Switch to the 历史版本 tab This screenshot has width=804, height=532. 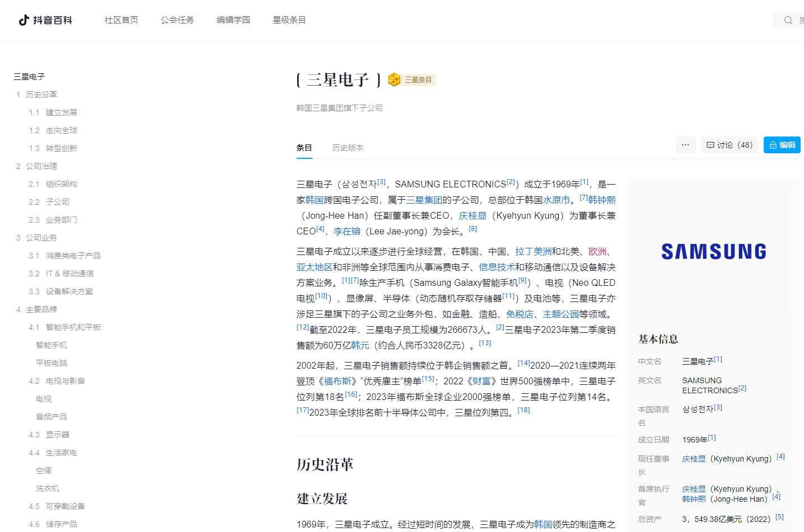(348, 148)
